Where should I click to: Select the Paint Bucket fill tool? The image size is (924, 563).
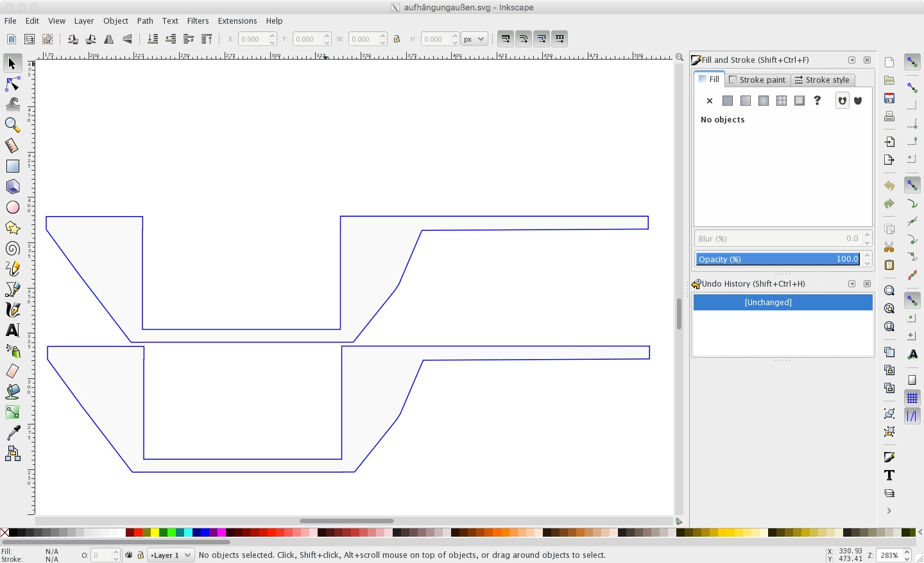coord(12,392)
